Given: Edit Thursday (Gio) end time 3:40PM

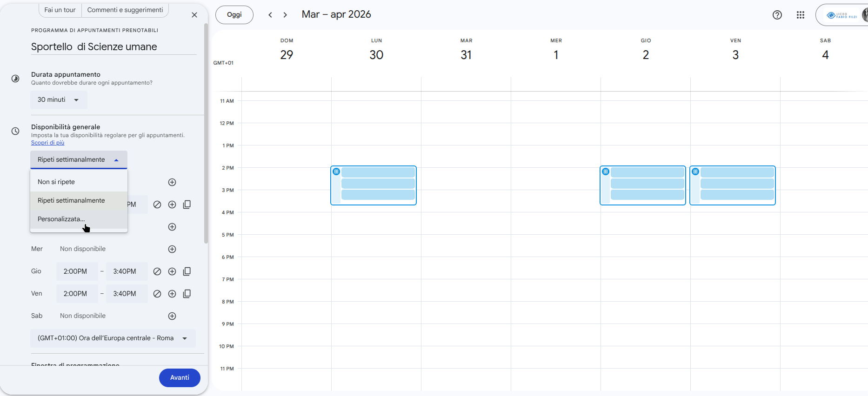Looking at the screenshot, I should (127, 271).
